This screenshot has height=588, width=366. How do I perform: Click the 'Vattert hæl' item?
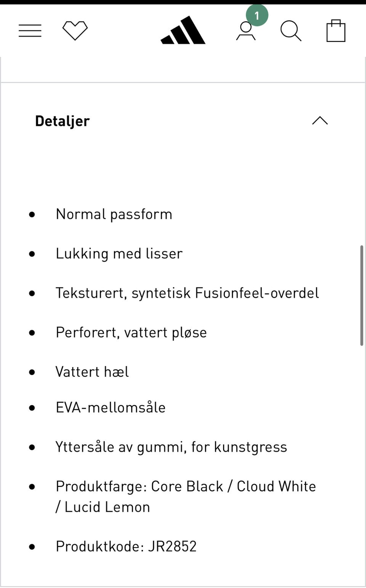click(x=92, y=372)
